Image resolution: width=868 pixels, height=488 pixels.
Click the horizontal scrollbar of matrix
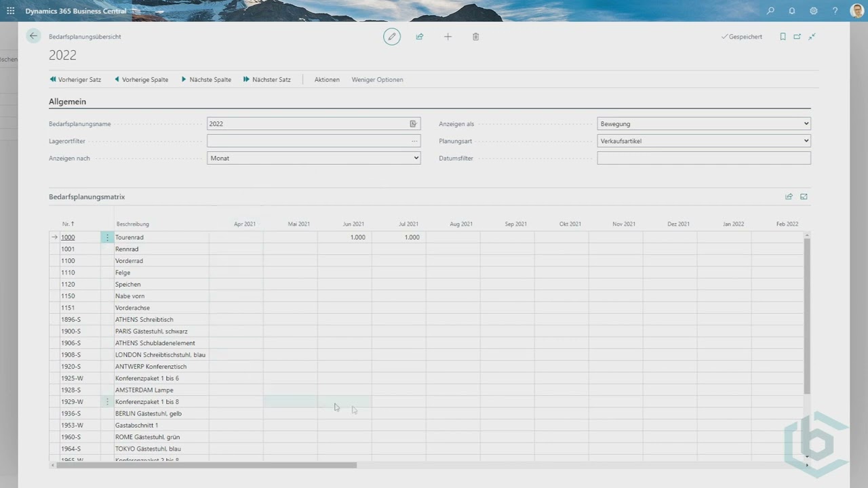(203, 465)
